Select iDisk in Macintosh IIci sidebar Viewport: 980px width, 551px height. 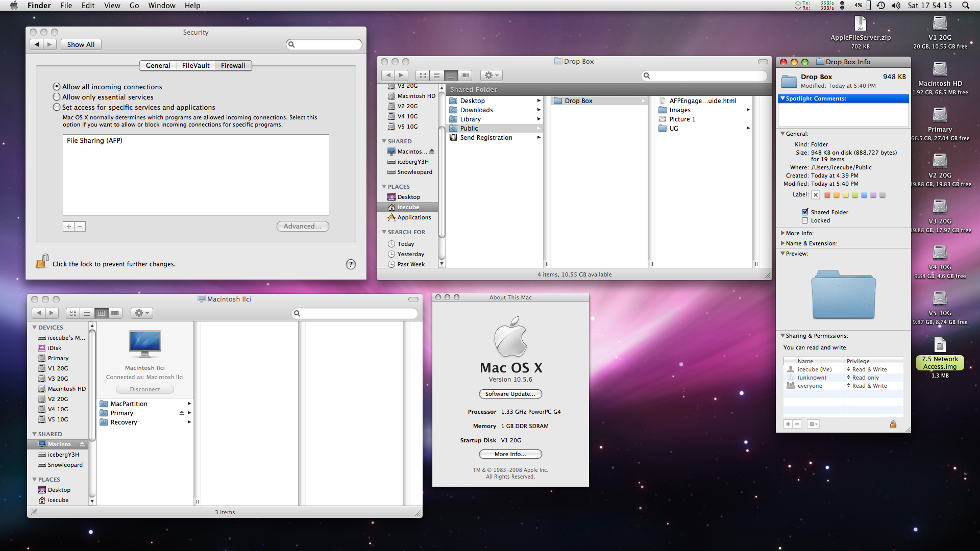click(55, 348)
